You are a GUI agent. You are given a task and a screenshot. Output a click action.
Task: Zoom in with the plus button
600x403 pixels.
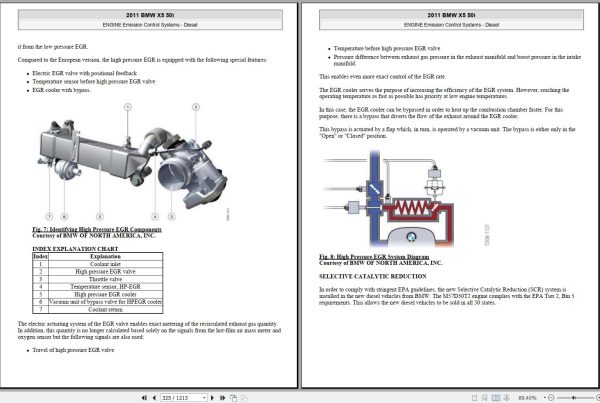click(x=598, y=398)
